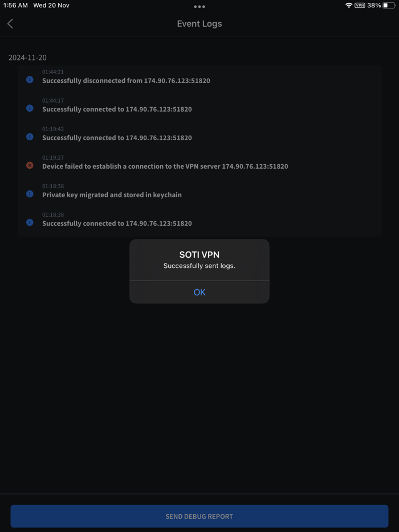Tap OK on the SOTI VPN dialog
The width and height of the screenshot is (399, 532).
coord(199,292)
